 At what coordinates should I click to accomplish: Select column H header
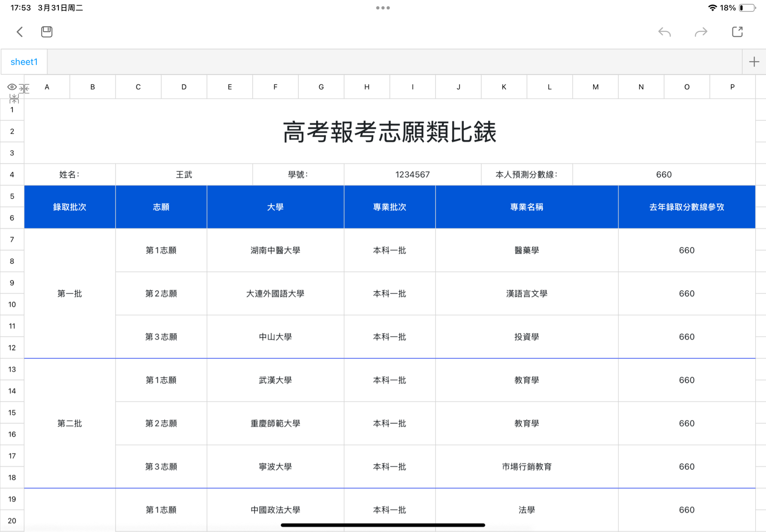[x=367, y=87]
